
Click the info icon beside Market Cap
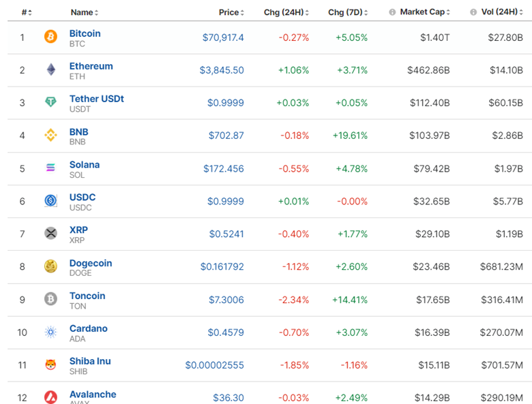[392, 12]
